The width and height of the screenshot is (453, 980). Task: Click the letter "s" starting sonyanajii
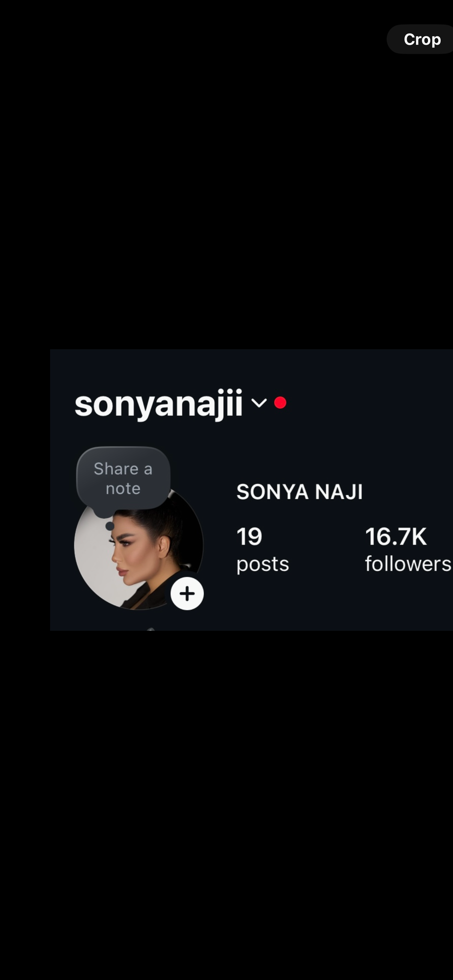(x=83, y=405)
